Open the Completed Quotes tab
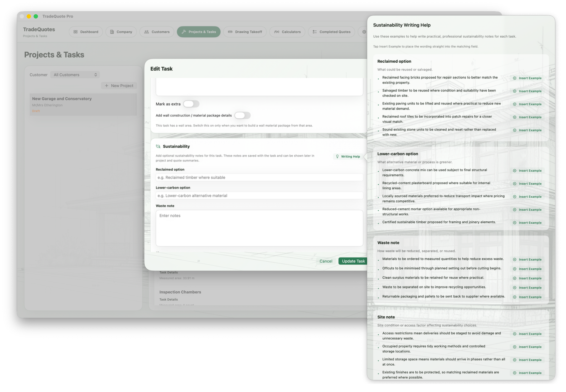The width and height of the screenshot is (566, 392). pyautogui.click(x=331, y=32)
